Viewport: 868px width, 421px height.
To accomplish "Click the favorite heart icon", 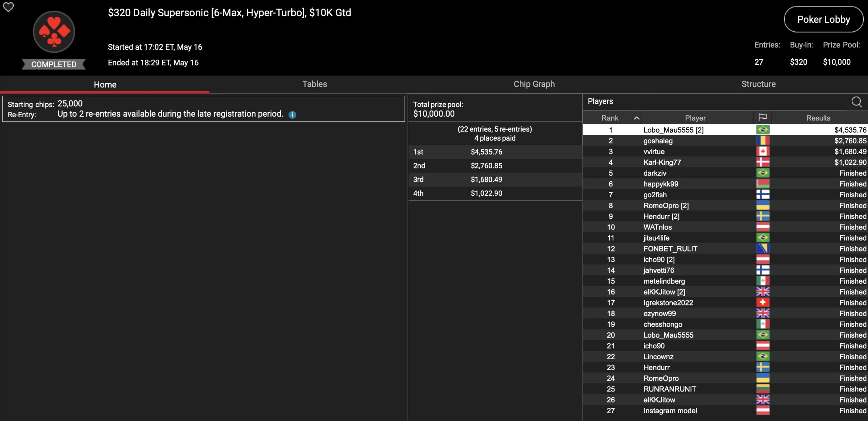I will click(8, 7).
